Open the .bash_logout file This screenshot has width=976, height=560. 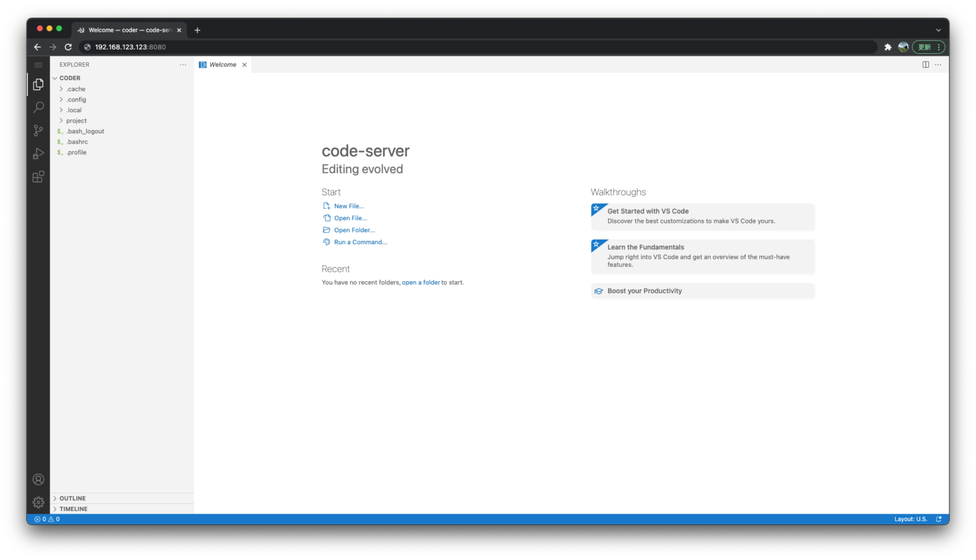122,131
